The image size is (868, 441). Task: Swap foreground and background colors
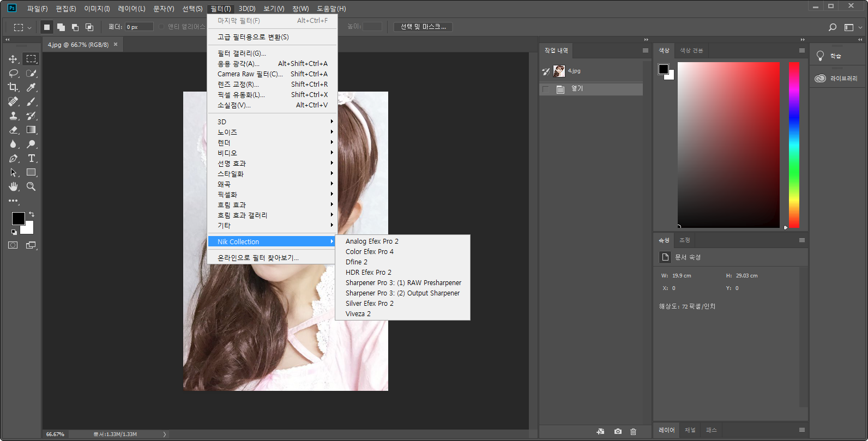(32, 214)
